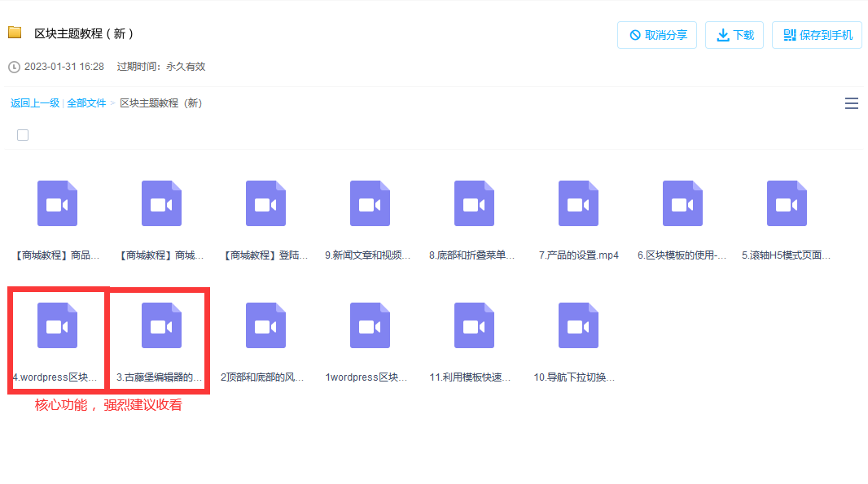Viewport: 868px width, 484px height.
Task: Open the 7.产品的设置.mp4 video icon
Action: (578, 203)
